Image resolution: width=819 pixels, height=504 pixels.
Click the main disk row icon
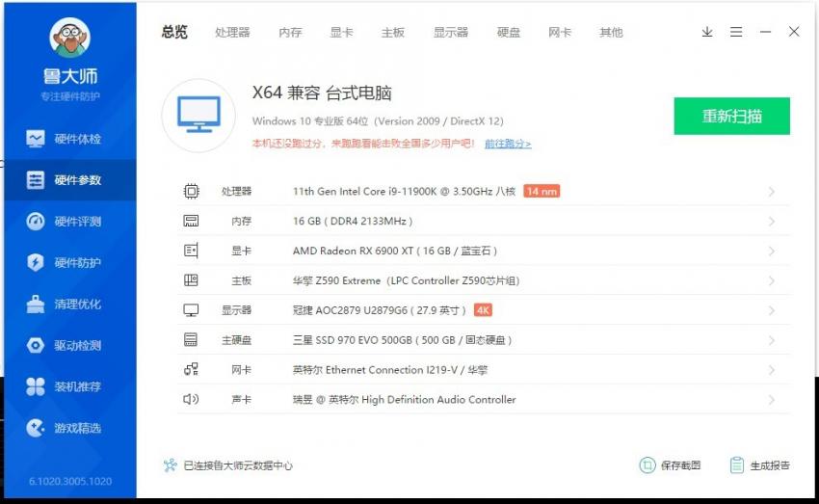[x=191, y=340]
